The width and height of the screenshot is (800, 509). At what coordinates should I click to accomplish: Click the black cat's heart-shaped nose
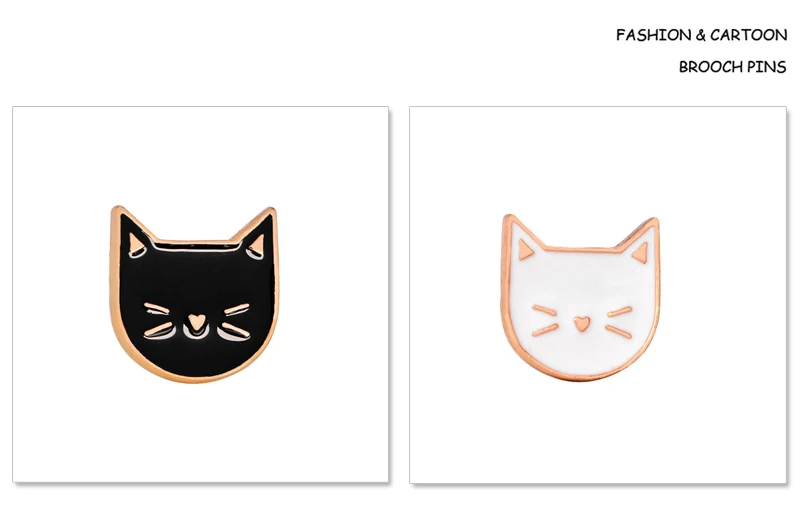(196, 322)
